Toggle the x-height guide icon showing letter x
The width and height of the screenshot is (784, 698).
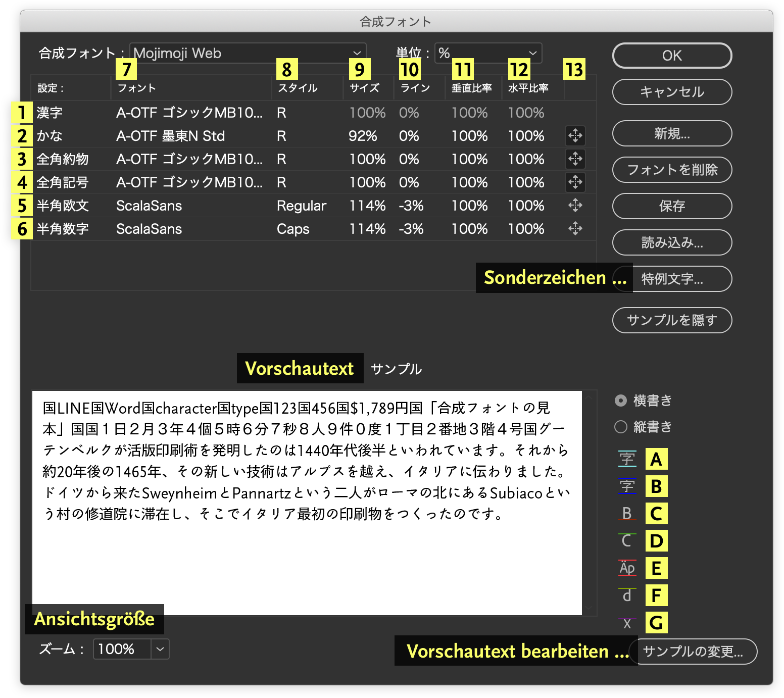[627, 623]
